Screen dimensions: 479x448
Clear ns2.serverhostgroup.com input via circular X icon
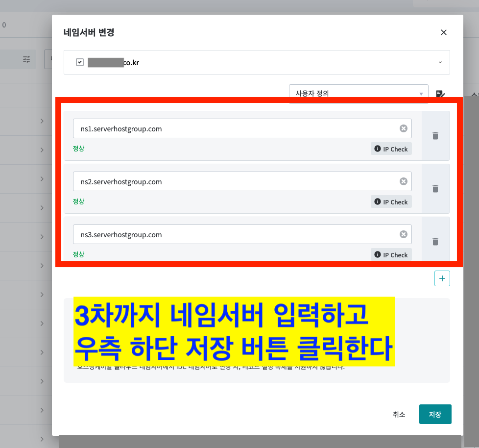(x=404, y=181)
